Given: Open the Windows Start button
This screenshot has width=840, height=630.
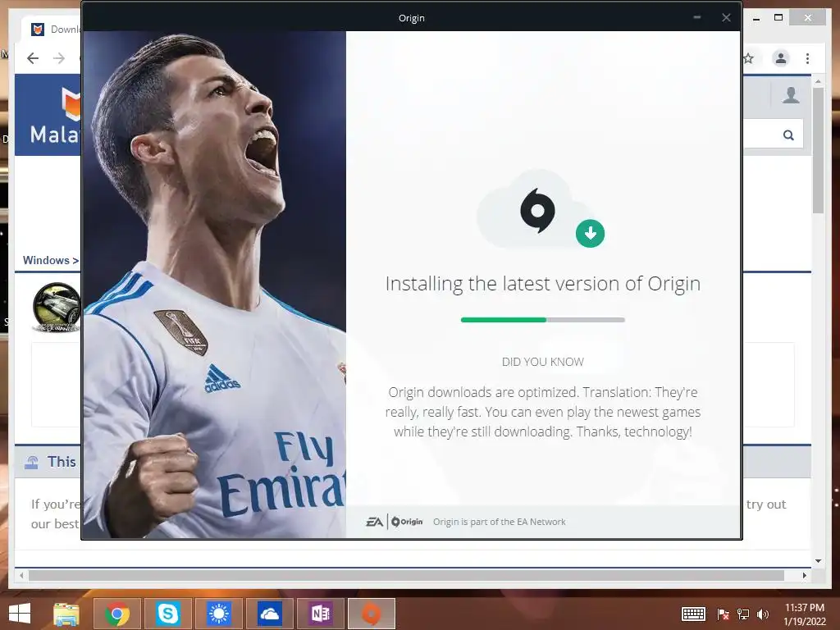Looking at the screenshot, I should pyautogui.click(x=20, y=614).
